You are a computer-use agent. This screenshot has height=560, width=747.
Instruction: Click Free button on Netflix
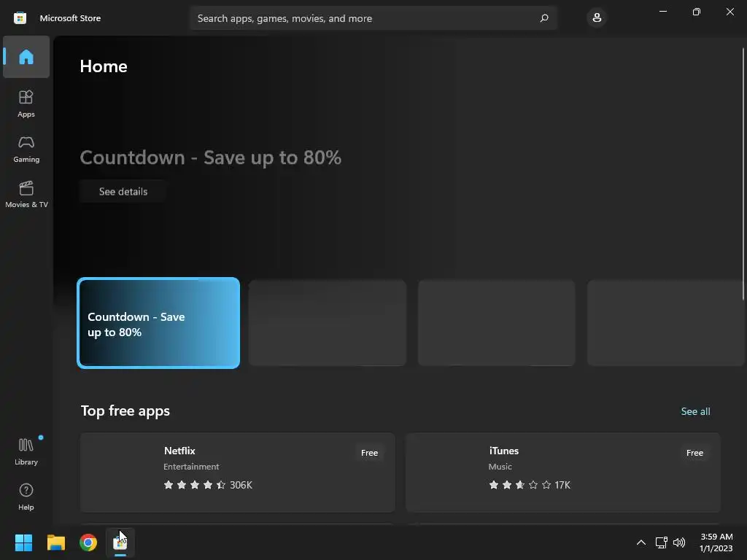point(369,453)
